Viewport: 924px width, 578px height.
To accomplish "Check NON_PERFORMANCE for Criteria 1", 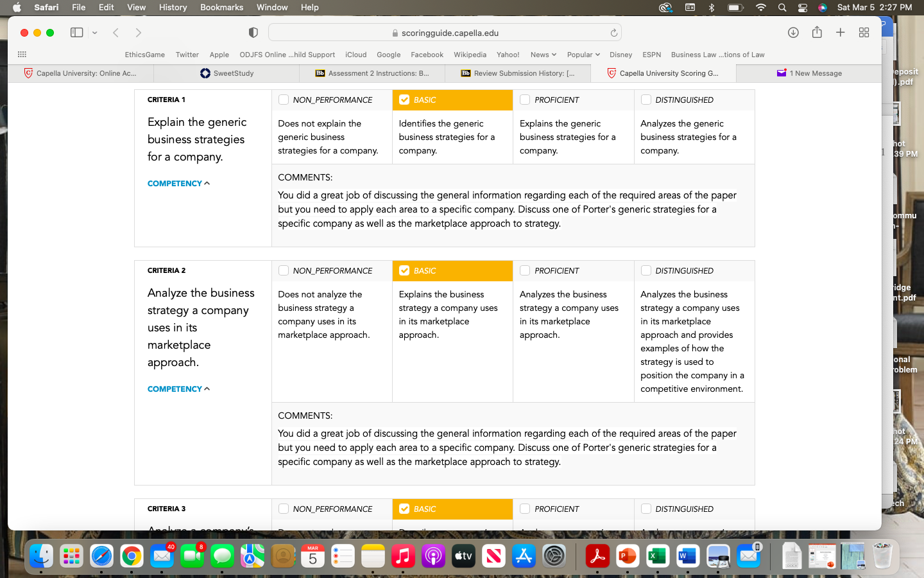I will 283,100.
